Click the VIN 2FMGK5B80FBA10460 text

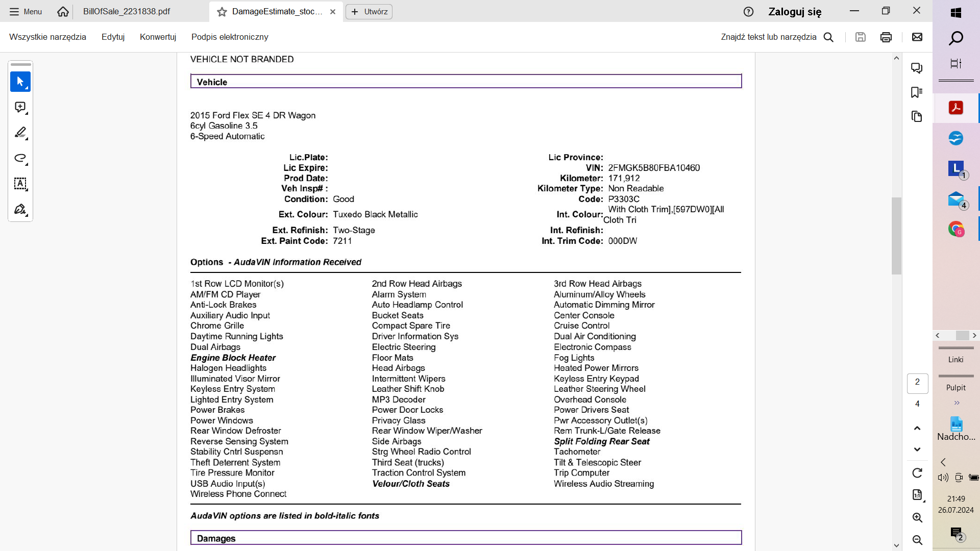654,168
